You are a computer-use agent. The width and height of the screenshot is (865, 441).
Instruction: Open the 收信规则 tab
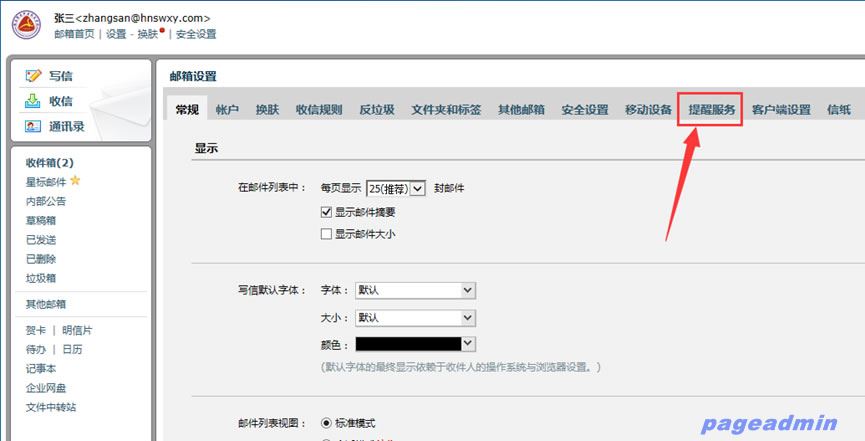(318, 110)
